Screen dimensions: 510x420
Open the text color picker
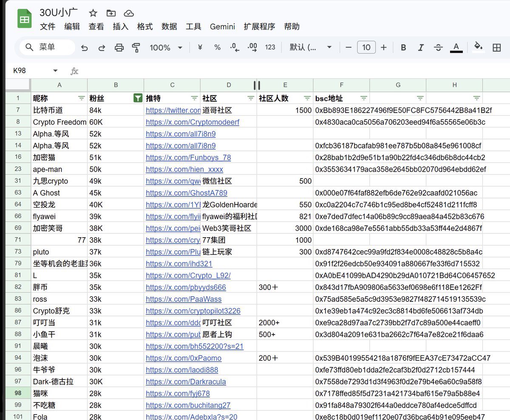click(x=456, y=48)
